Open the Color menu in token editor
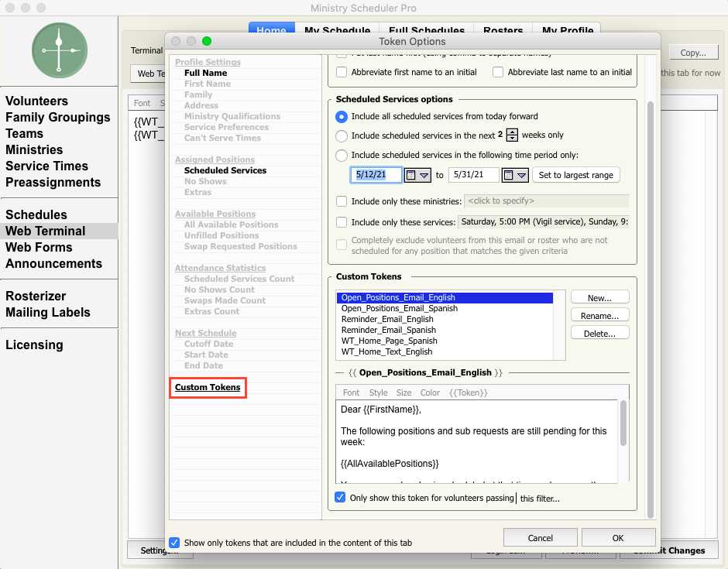 point(430,392)
